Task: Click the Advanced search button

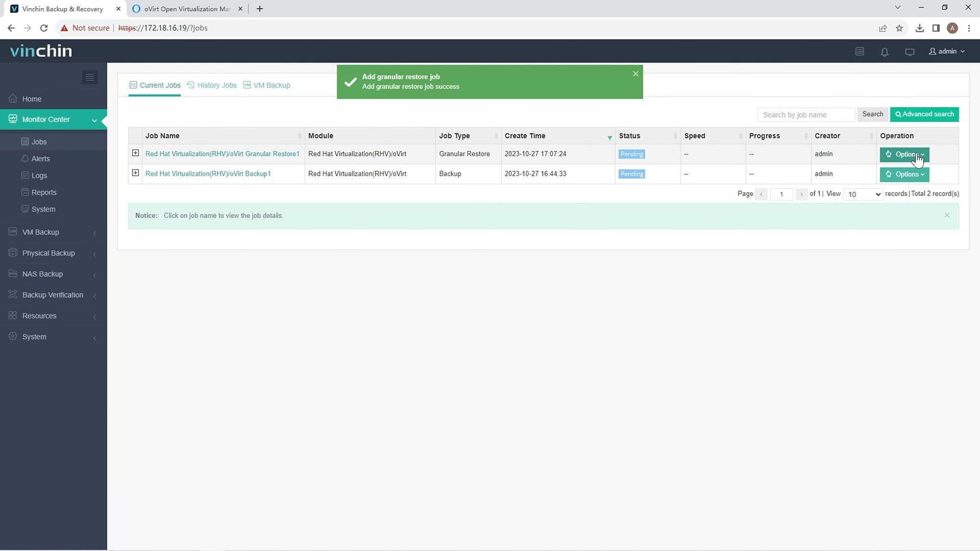Action: [924, 114]
